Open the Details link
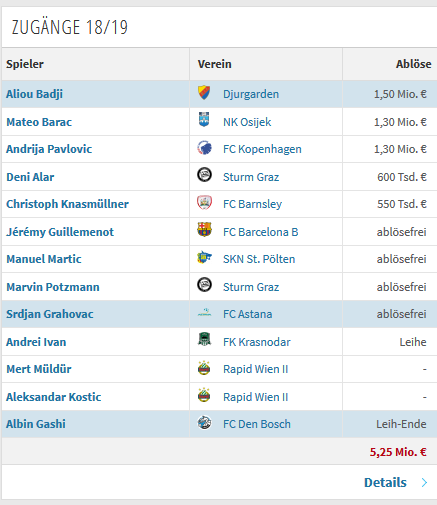Image resolution: width=437 pixels, height=505 pixels. [385, 482]
